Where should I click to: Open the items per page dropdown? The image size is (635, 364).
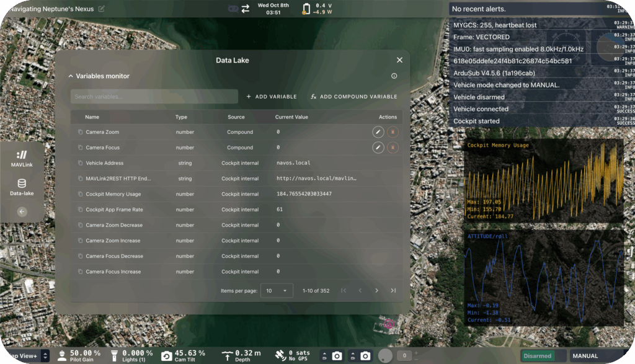tap(277, 290)
